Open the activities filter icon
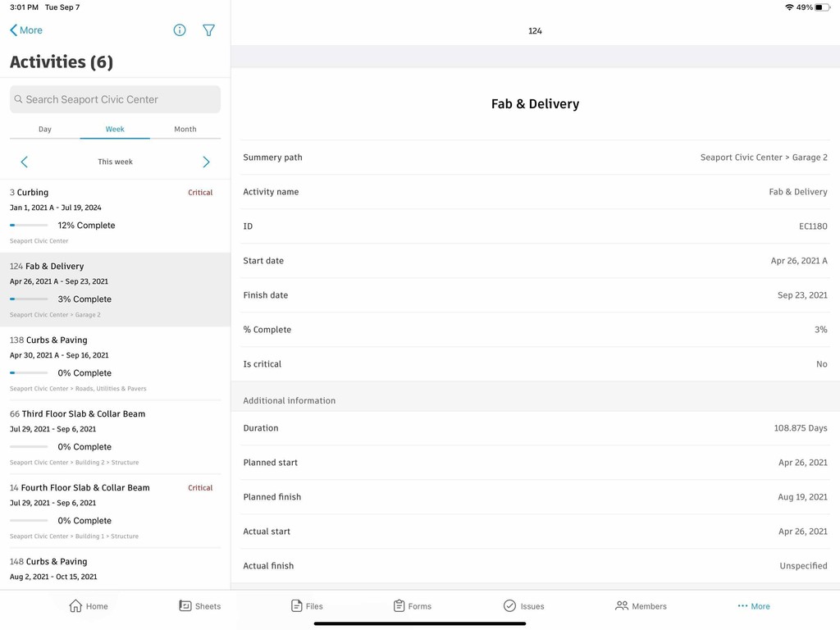 pyautogui.click(x=208, y=30)
